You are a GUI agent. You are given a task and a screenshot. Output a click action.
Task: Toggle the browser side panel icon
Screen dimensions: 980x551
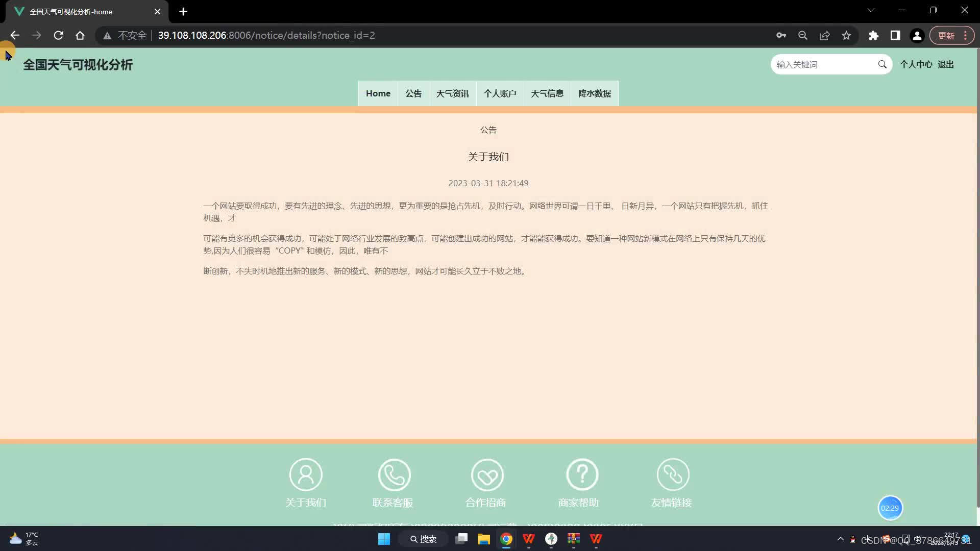pos(895,35)
